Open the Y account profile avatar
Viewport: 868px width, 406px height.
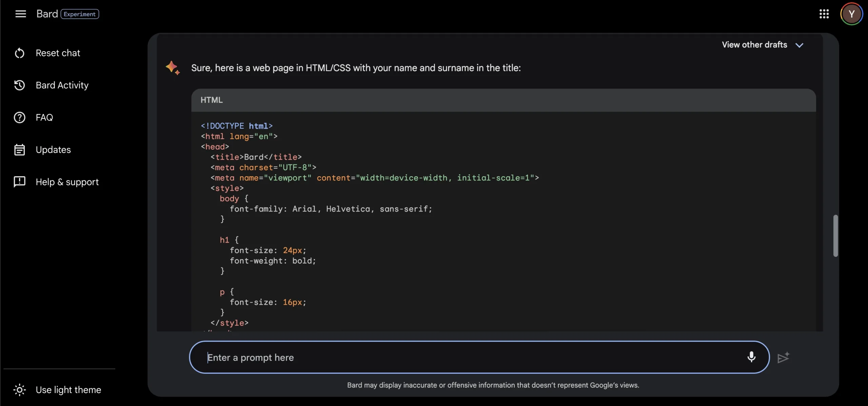tap(851, 14)
